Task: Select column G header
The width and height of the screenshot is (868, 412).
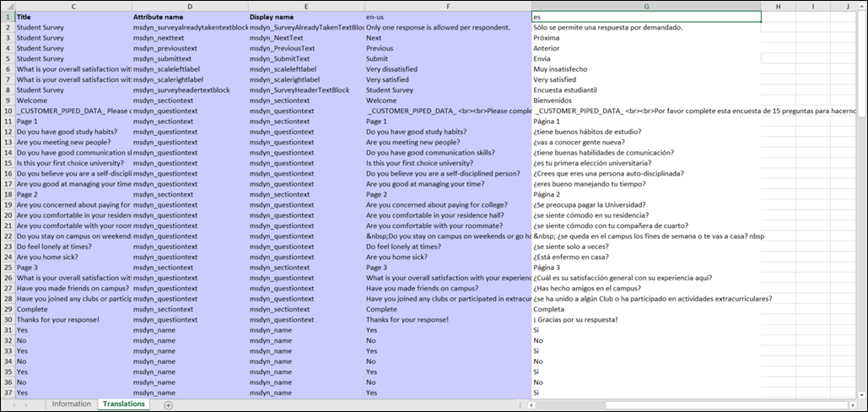Action: pyautogui.click(x=646, y=6)
